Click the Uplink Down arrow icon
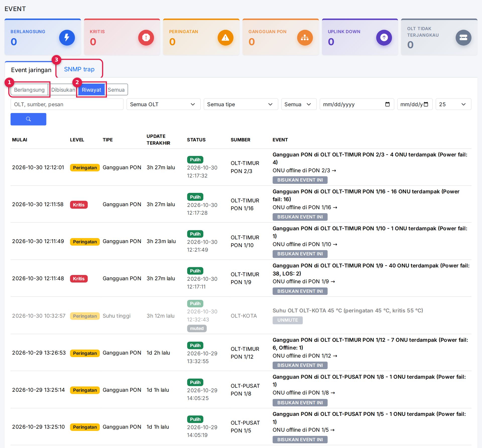Image resolution: width=482 pixels, height=448 pixels. pos(384,38)
